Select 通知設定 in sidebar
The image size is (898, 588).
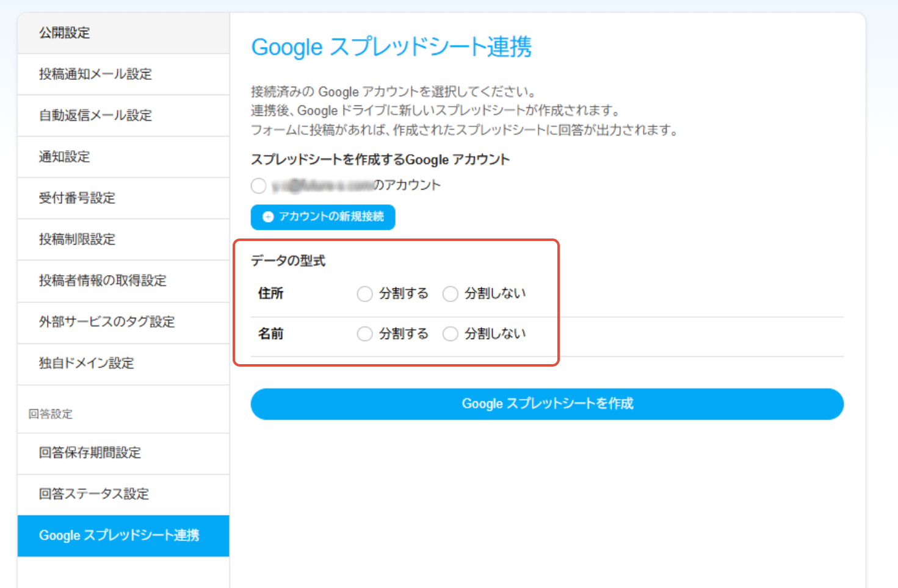(123, 157)
